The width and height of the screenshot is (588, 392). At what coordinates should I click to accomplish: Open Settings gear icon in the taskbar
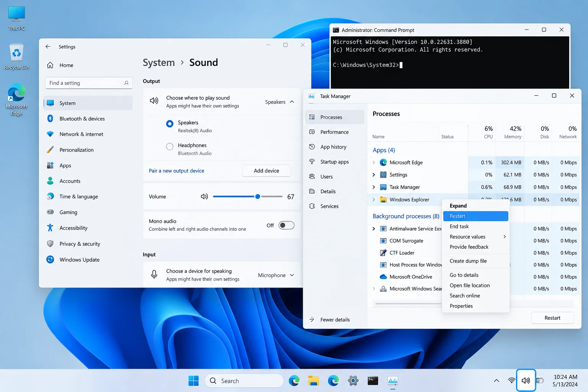click(353, 381)
